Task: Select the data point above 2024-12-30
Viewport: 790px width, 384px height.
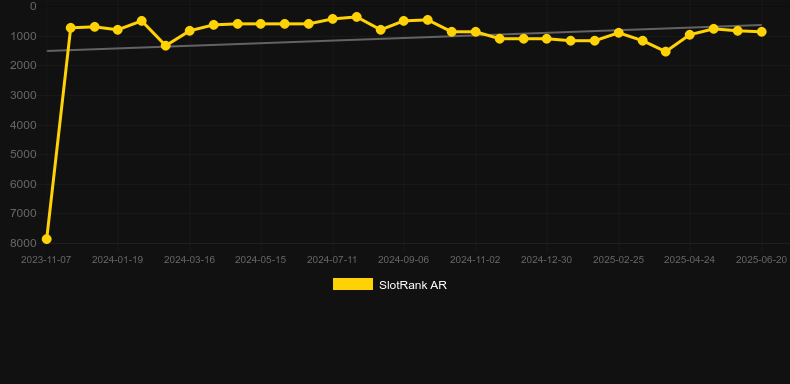Action: point(547,38)
